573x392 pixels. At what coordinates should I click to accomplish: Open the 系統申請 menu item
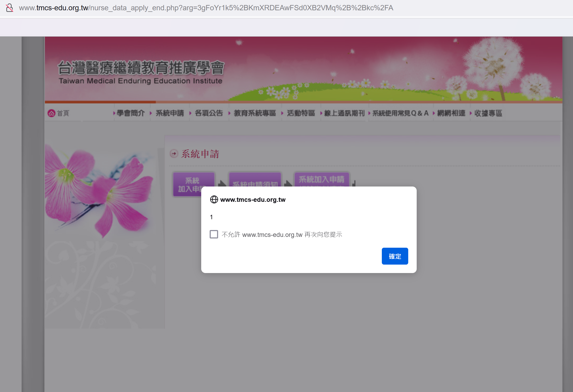(x=170, y=113)
